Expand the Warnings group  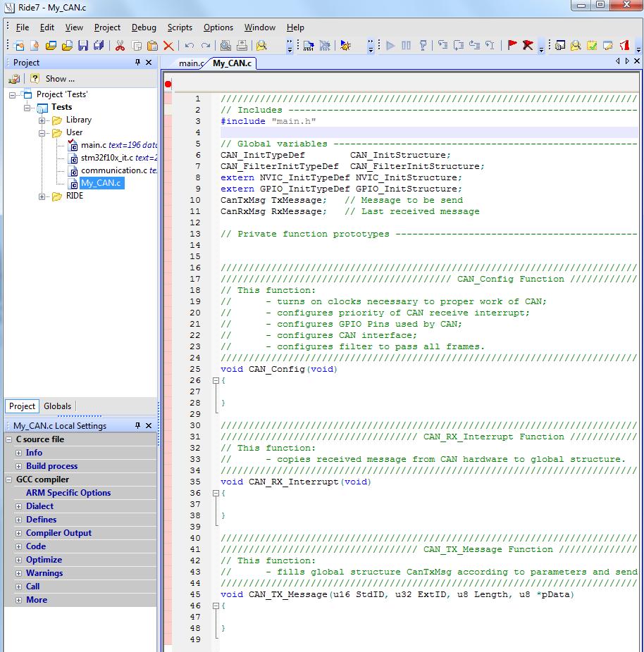19,573
